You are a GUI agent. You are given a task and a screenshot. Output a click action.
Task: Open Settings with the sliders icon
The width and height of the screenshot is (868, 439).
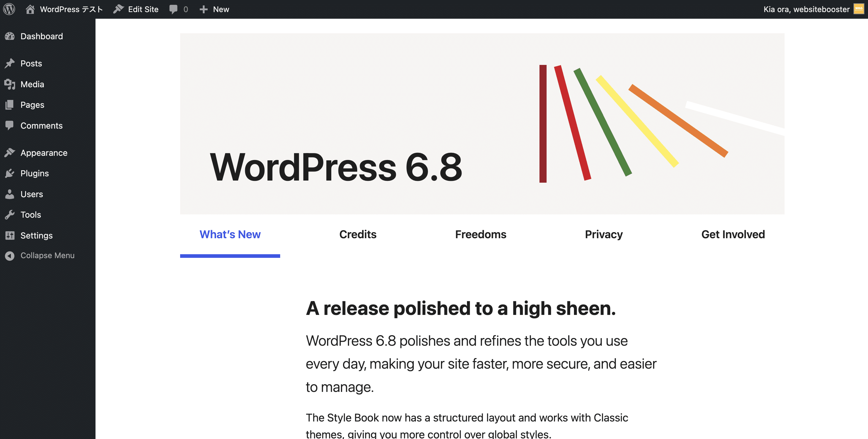pyautogui.click(x=10, y=235)
